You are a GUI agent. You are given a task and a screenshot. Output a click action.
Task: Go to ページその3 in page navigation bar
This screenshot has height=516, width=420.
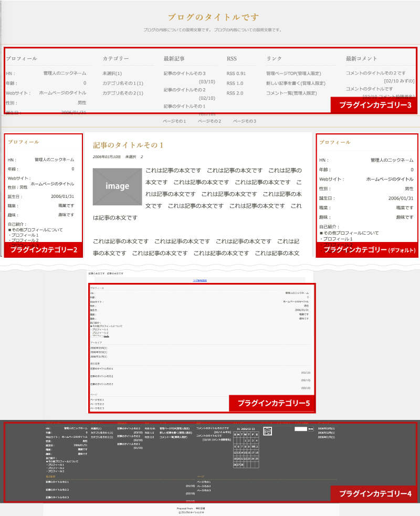click(245, 121)
